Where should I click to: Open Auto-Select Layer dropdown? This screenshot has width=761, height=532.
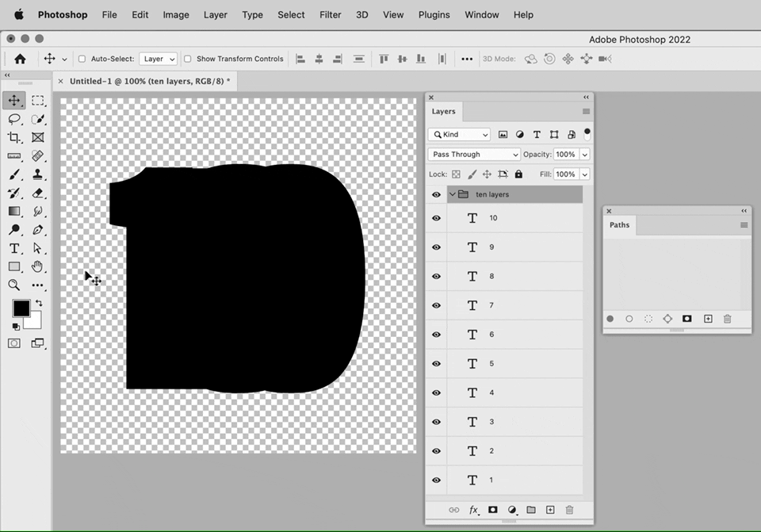(159, 59)
